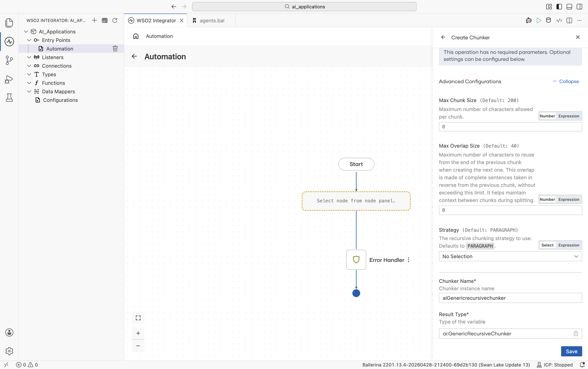Open the Explorer files icon in activity bar
The height and width of the screenshot is (369, 588).
(x=9, y=23)
